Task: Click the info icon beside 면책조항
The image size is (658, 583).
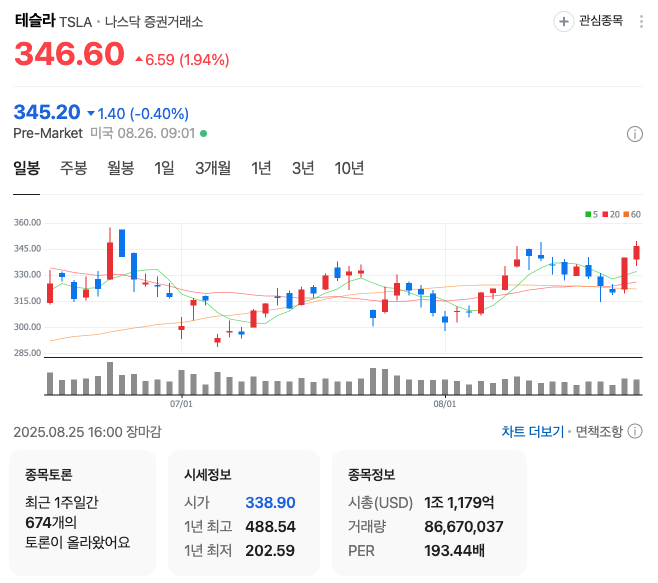Action: click(x=635, y=431)
